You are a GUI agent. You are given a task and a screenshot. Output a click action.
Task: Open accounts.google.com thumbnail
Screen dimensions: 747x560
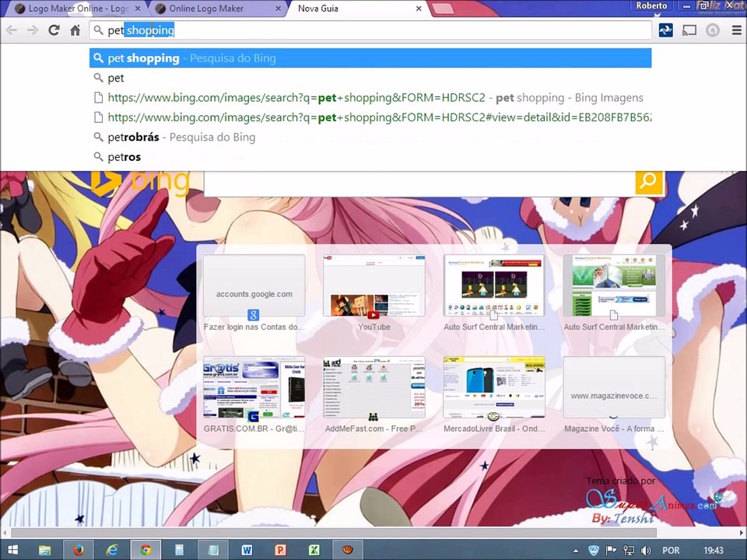[254, 285]
